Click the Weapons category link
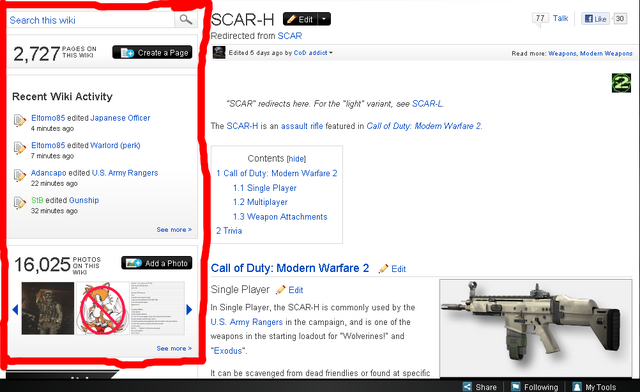 click(x=562, y=53)
